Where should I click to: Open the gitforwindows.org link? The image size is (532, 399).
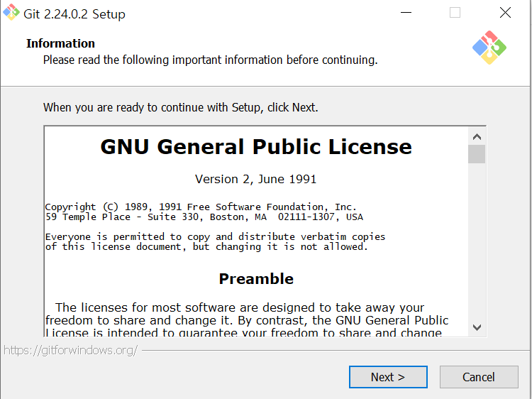tap(70, 350)
